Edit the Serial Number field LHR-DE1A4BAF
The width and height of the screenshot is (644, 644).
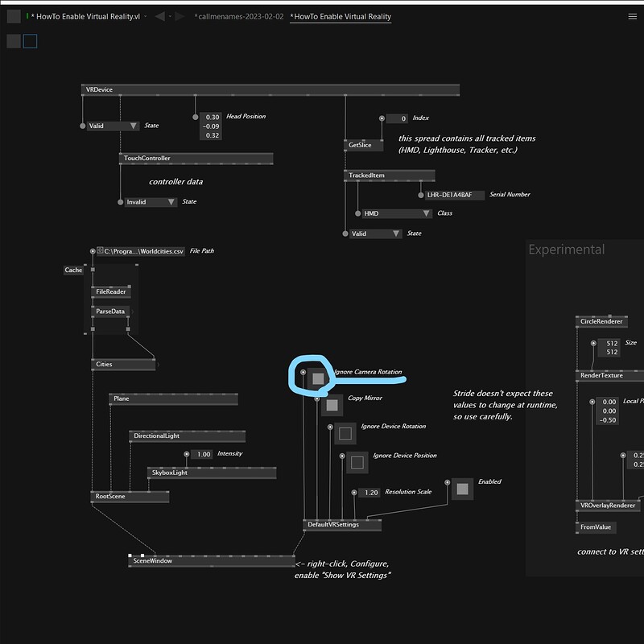pos(455,195)
